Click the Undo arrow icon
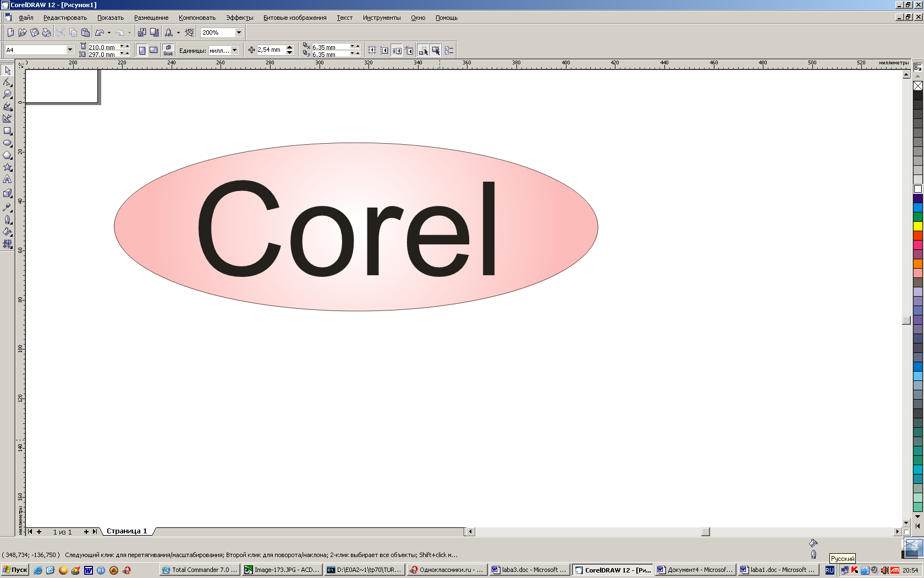This screenshot has width=924, height=578. pos(100,32)
